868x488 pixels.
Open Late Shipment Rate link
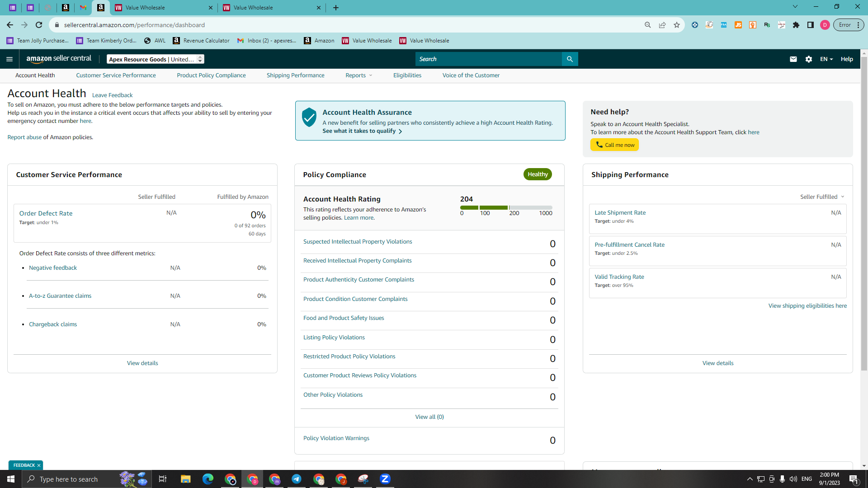tap(620, 213)
